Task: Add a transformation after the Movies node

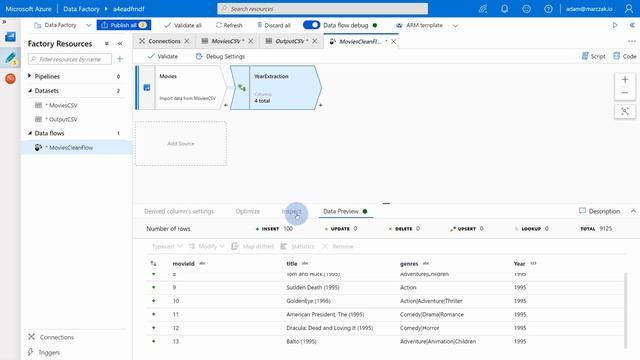Action: 226,105
